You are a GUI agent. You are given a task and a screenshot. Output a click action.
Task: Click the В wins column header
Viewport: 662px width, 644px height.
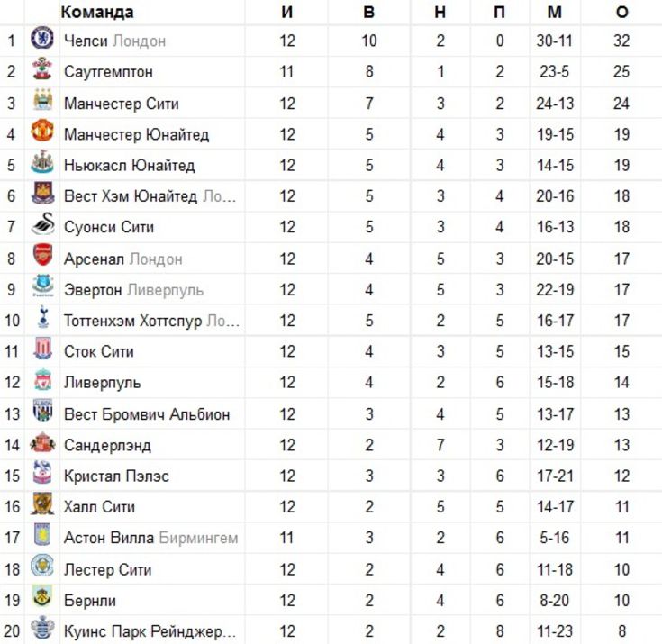coord(369,13)
